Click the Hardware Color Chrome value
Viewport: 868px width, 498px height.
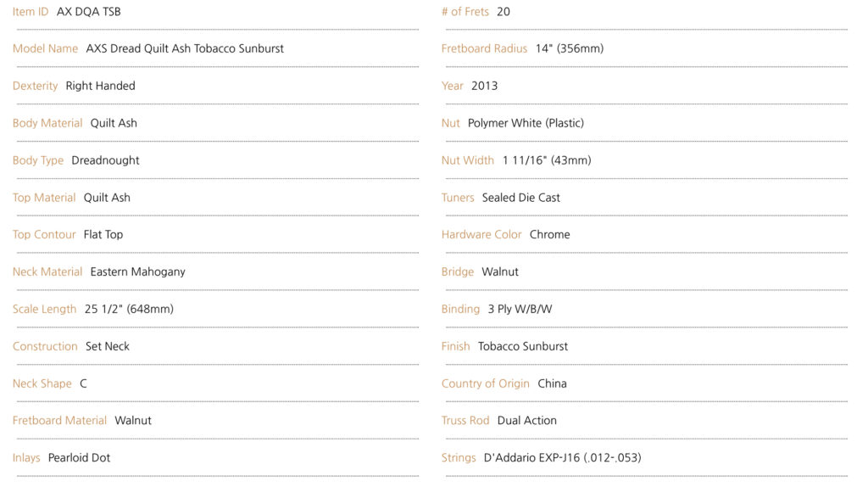pyautogui.click(x=549, y=235)
